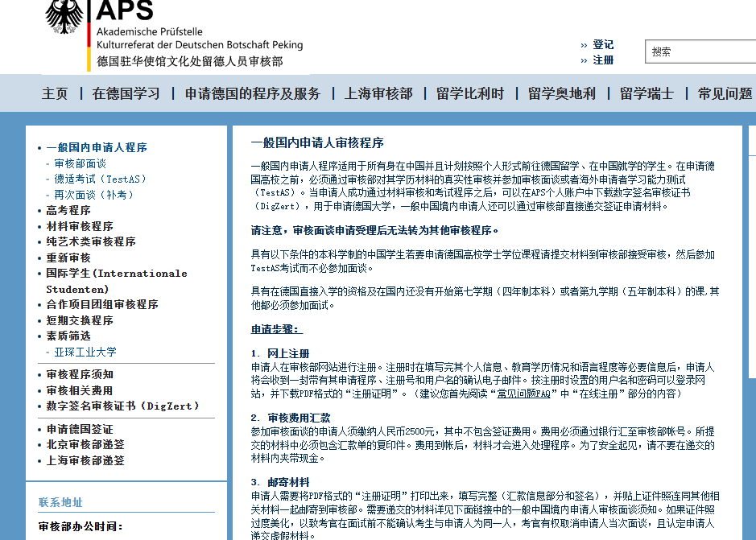
Task: Go to 上海审核部 navigation tab
Action: [x=378, y=93]
